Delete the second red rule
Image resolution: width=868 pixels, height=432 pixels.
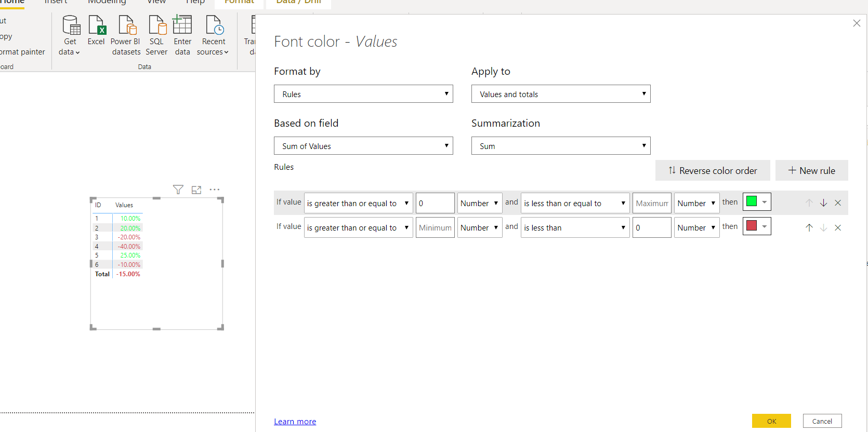[838, 227]
